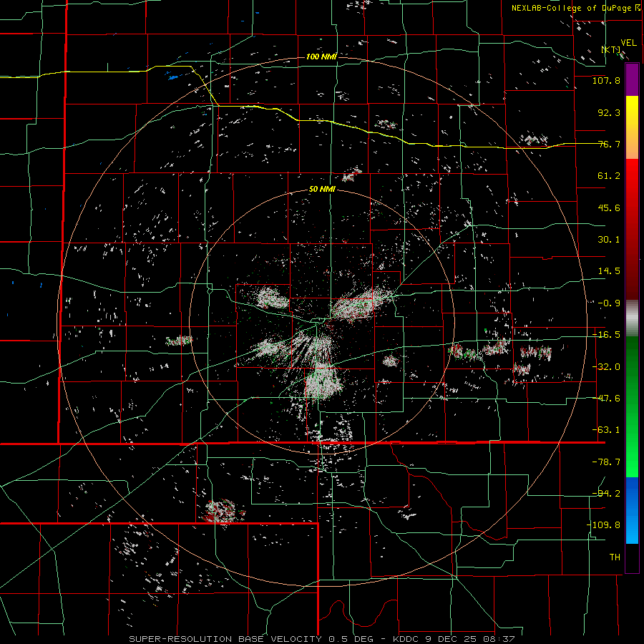
Task: Click the -94.2 legend value
Action: point(606,493)
